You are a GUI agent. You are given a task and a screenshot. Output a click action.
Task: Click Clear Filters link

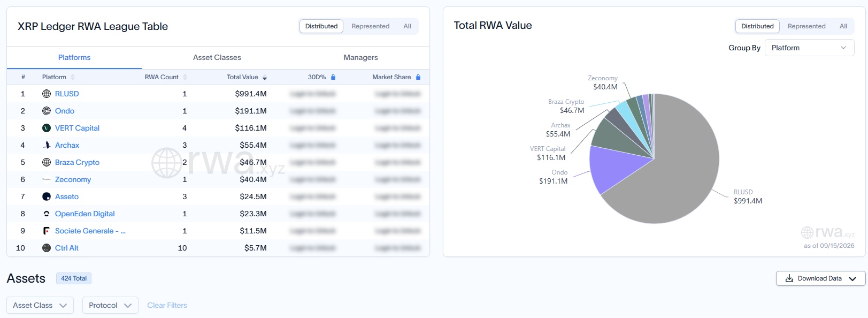tap(167, 305)
